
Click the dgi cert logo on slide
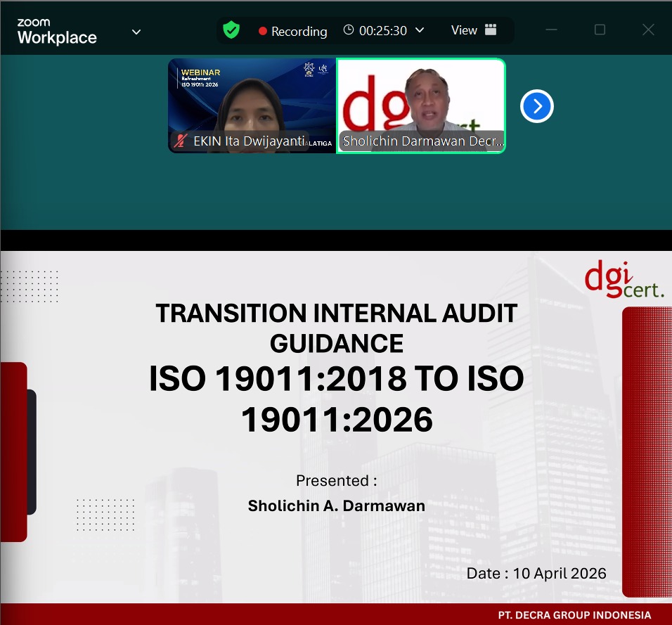tap(624, 278)
